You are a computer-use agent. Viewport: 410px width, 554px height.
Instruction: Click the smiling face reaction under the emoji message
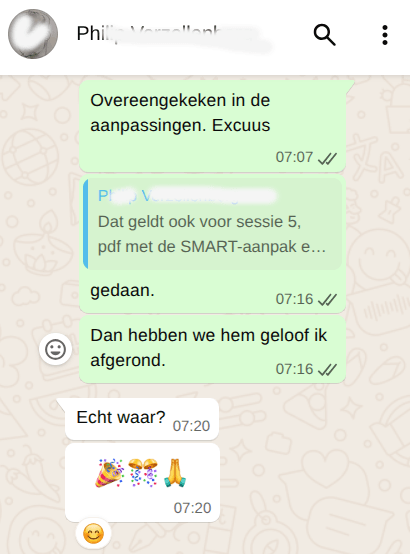point(93,534)
